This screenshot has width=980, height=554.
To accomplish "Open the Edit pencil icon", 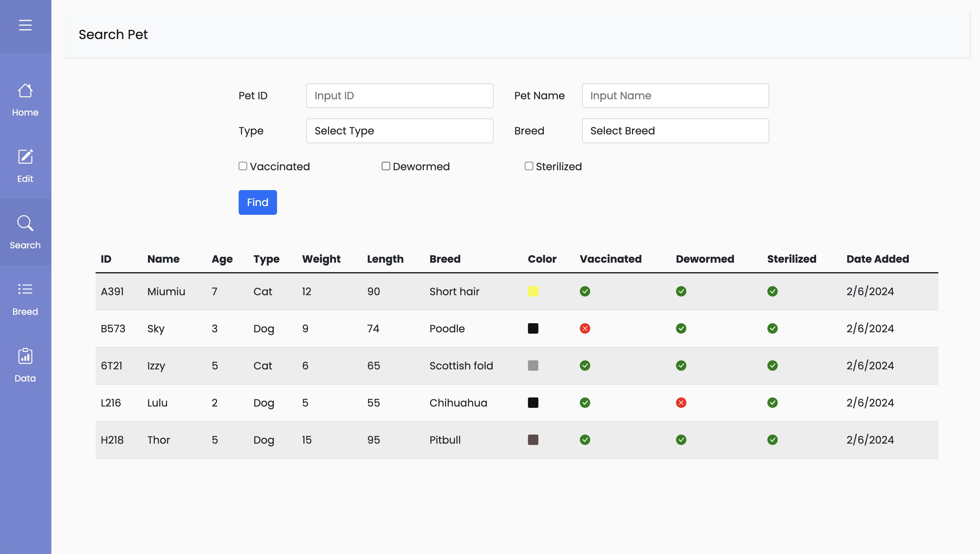I will coord(25,157).
